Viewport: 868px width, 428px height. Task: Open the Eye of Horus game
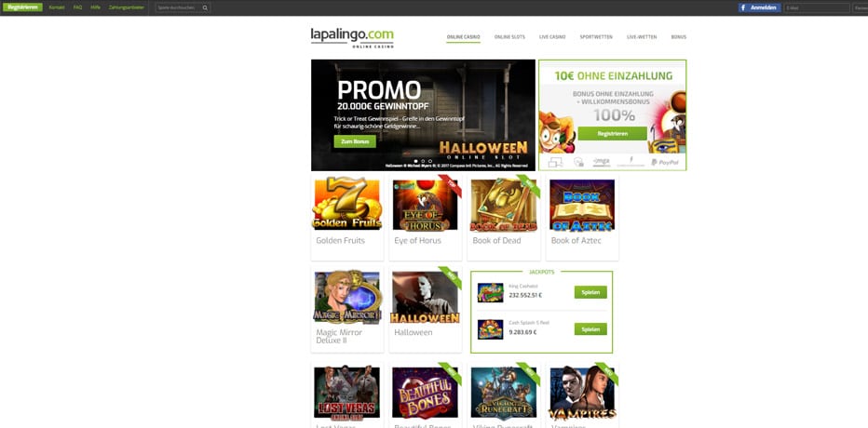pyautogui.click(x=425, y=204)
